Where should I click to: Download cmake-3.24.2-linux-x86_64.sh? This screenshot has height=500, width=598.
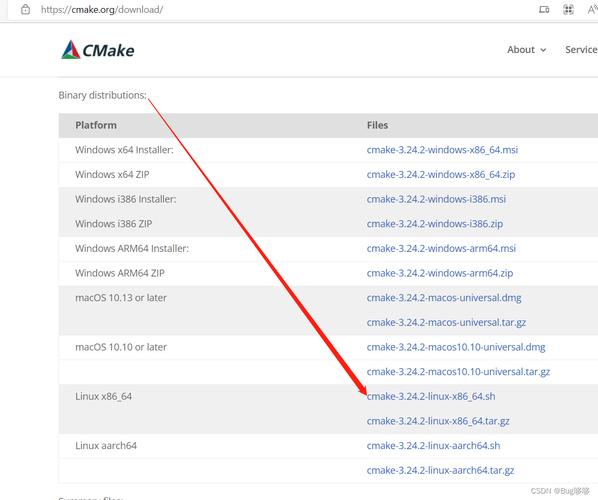[431, 397]
